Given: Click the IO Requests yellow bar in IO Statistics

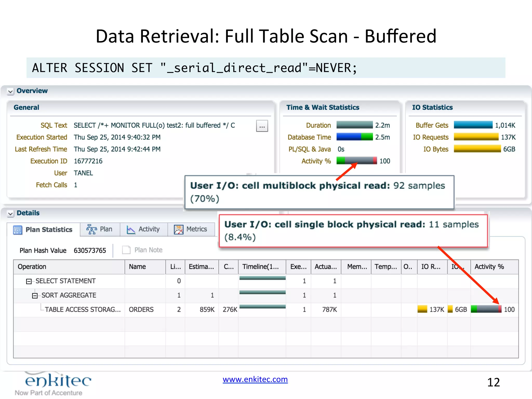Looking at the screenshot, I should (x=476, y=137).
